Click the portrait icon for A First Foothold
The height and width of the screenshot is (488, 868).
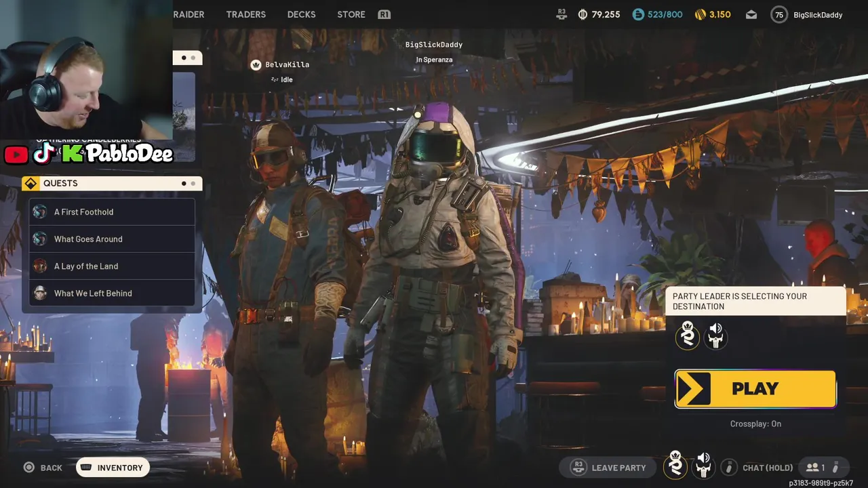pos(40,212)
